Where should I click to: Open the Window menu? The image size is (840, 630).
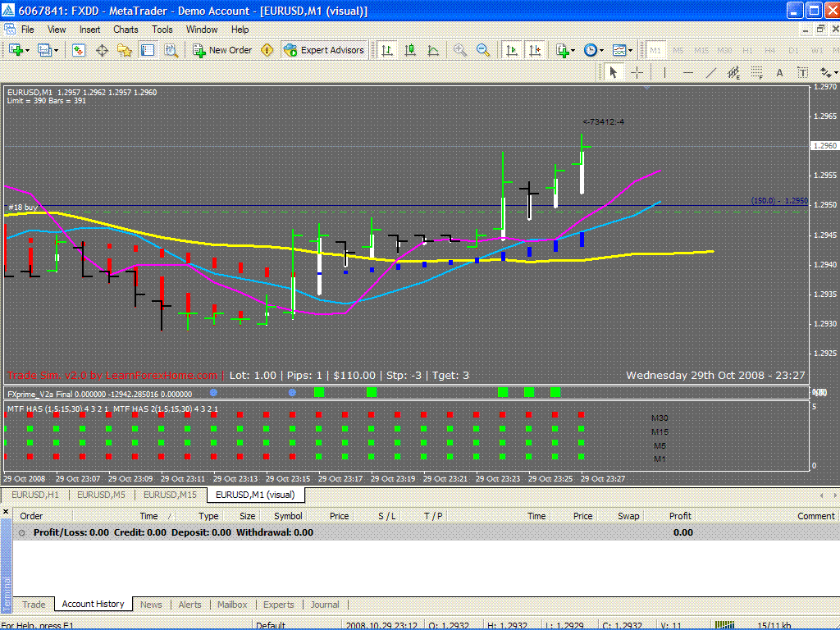pyautogui.click(x=202, y=30)
